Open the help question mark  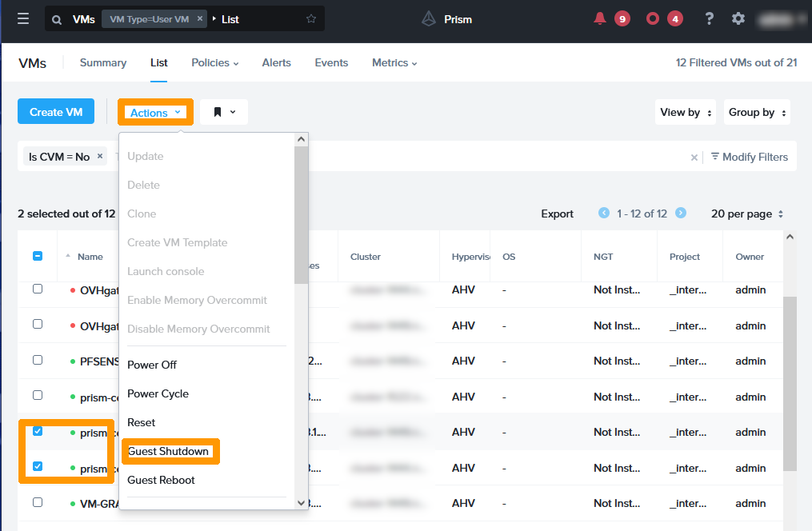(x=709, y=18)
